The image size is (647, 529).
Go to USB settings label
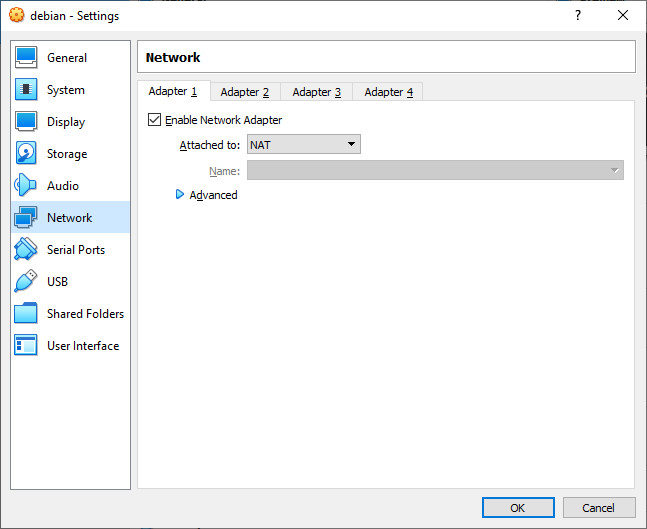[x=57, y=281]
